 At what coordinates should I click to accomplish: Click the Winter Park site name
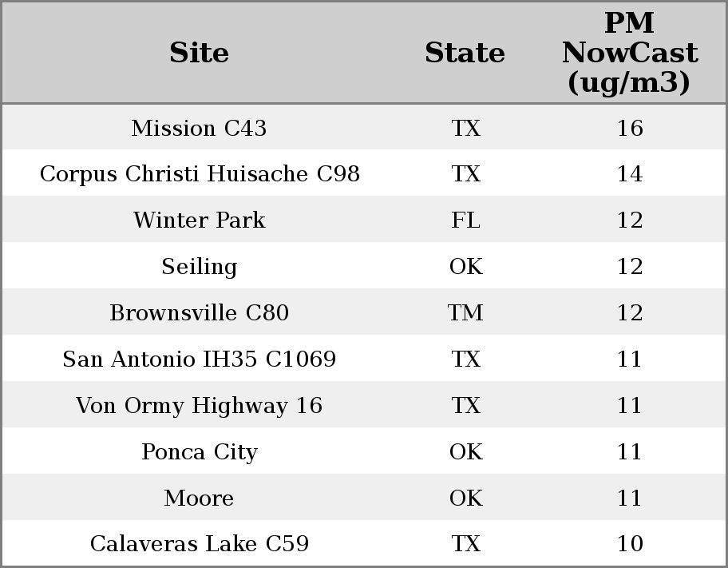[199, 220]
